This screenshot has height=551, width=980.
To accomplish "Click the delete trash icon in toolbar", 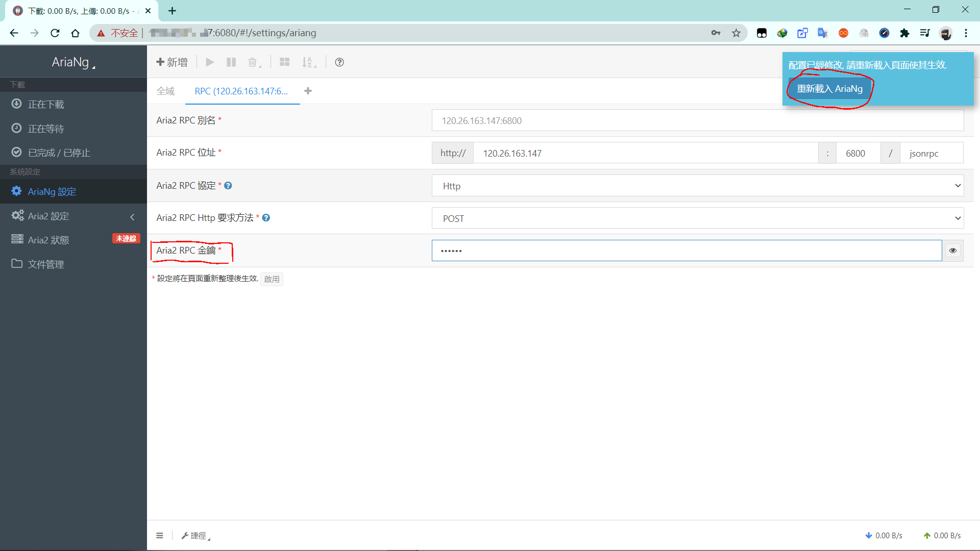I will tap(253, 62).
